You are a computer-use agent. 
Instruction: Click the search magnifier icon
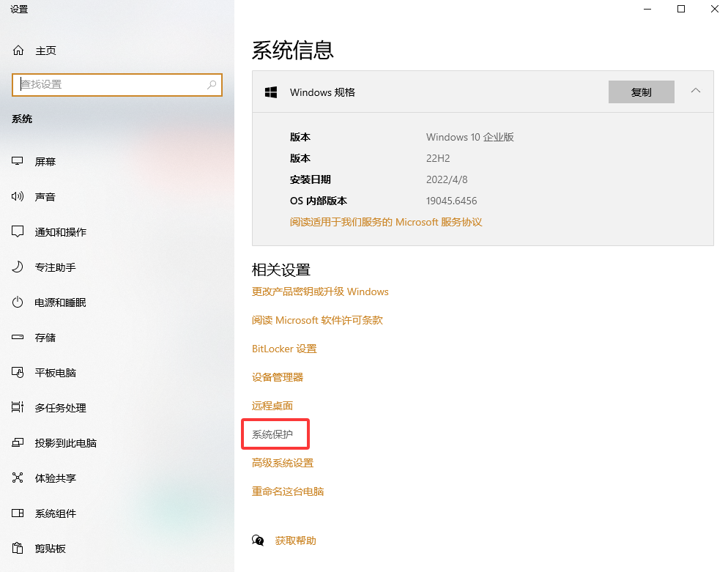(212, 84)
